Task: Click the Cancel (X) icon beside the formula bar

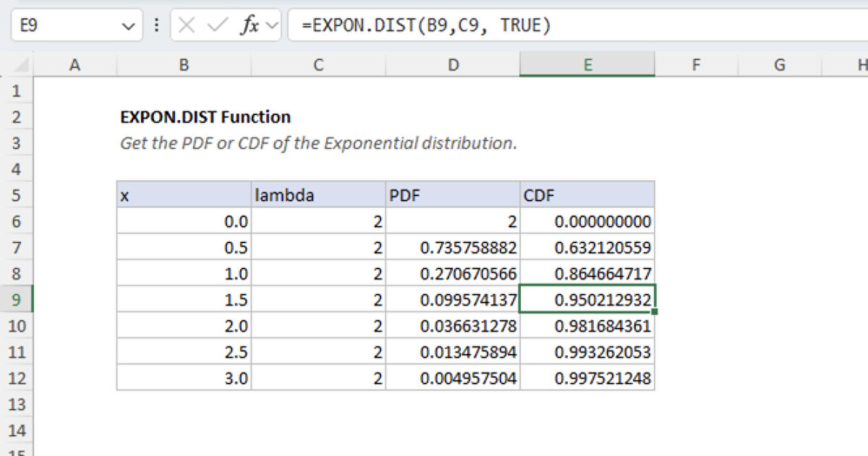Action: coord(186,25)
